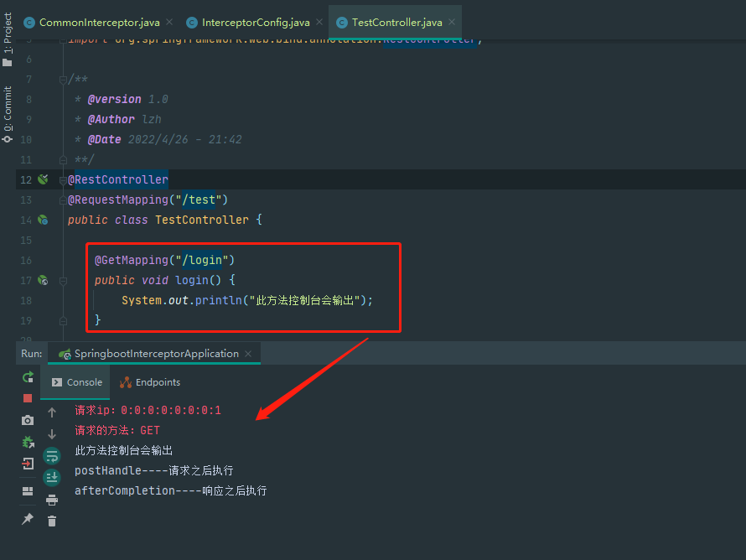This screenshot has height=560, width=746.
Task: Click the @RestController annotation
Action: [x=118, y=179]
